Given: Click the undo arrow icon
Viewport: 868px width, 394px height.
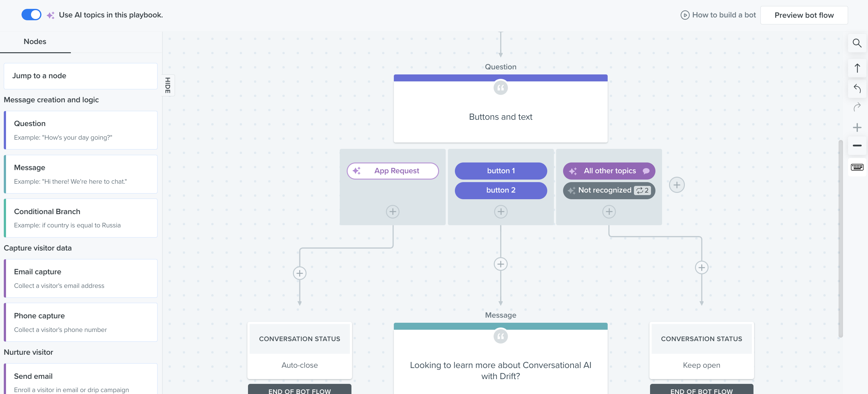Looking at the screenshot, I should [857, 89].
